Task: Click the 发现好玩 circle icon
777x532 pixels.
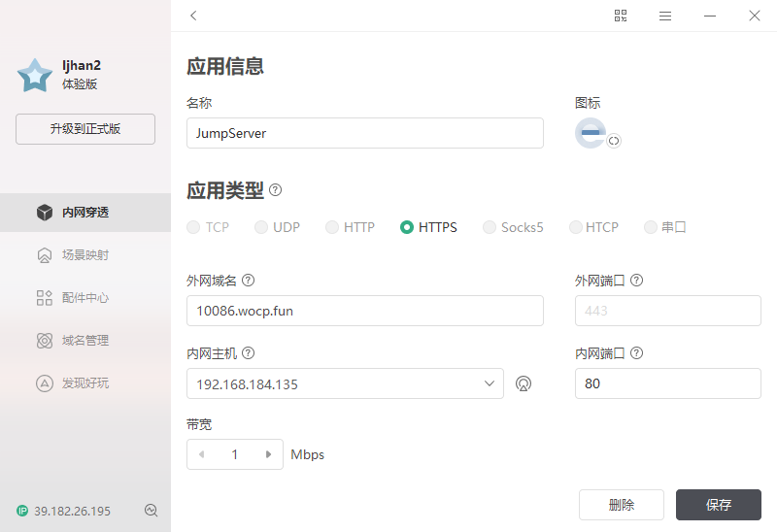Action: tap(45, 382)
